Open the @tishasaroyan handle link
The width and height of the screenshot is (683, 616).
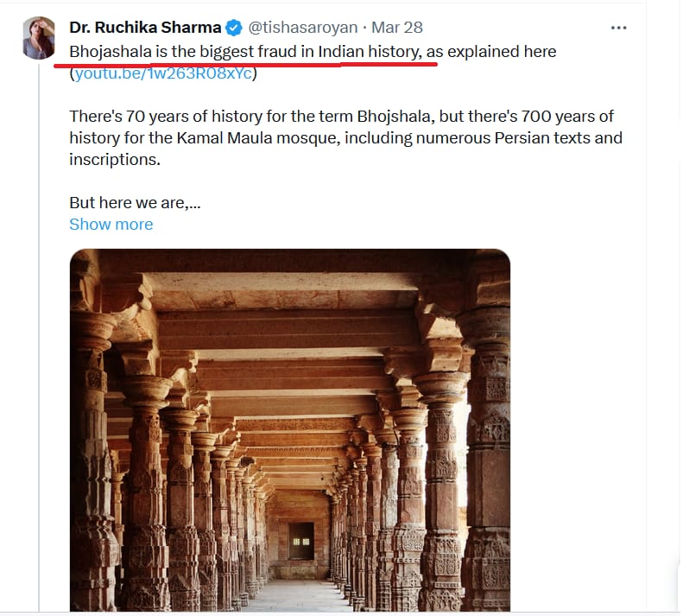(303, 28)
